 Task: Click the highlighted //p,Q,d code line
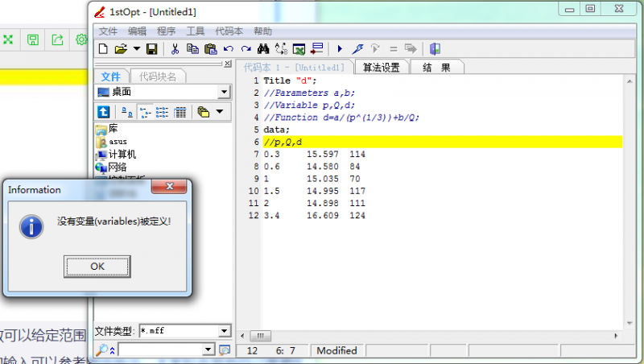[443, 143]
